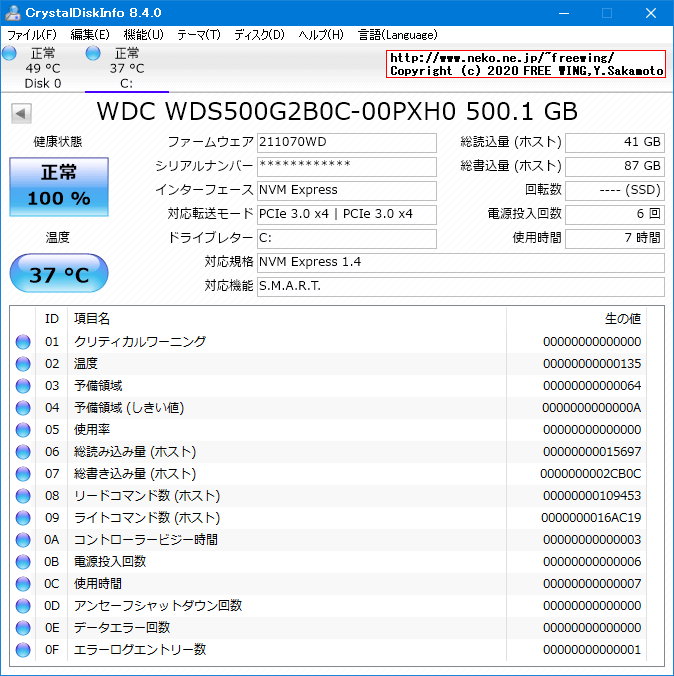The image size is (674, 676).
Task: Click raw value 0000000000135 of 温度
Action: 592,364
